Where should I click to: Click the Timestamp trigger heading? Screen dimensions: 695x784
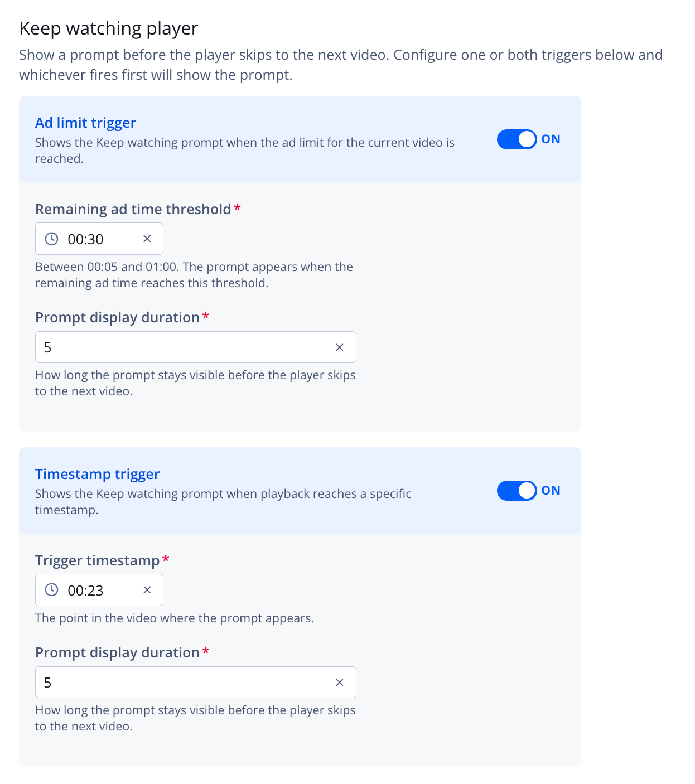(x=97, y=474)
